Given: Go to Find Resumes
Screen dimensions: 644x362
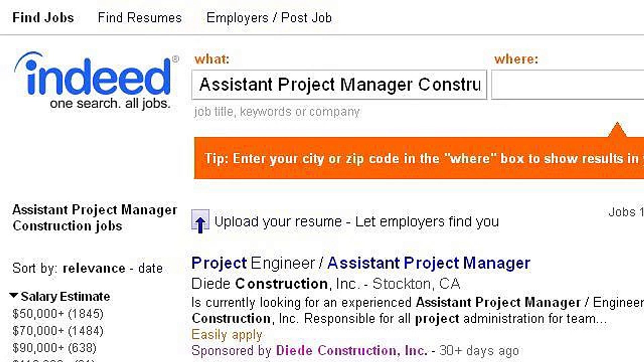Looking at the screenshot, I should tap(140, 18).
